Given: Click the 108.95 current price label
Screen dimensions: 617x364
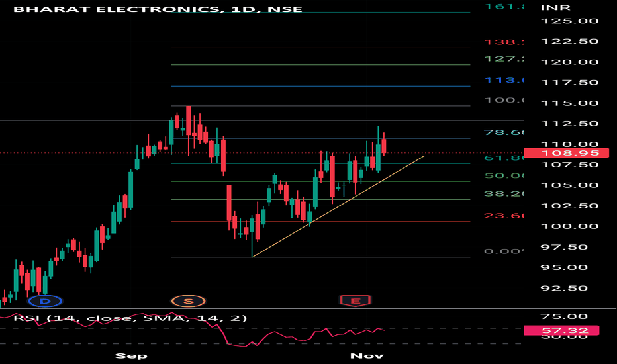Looking at the screenshot, I should coord(566,153).
